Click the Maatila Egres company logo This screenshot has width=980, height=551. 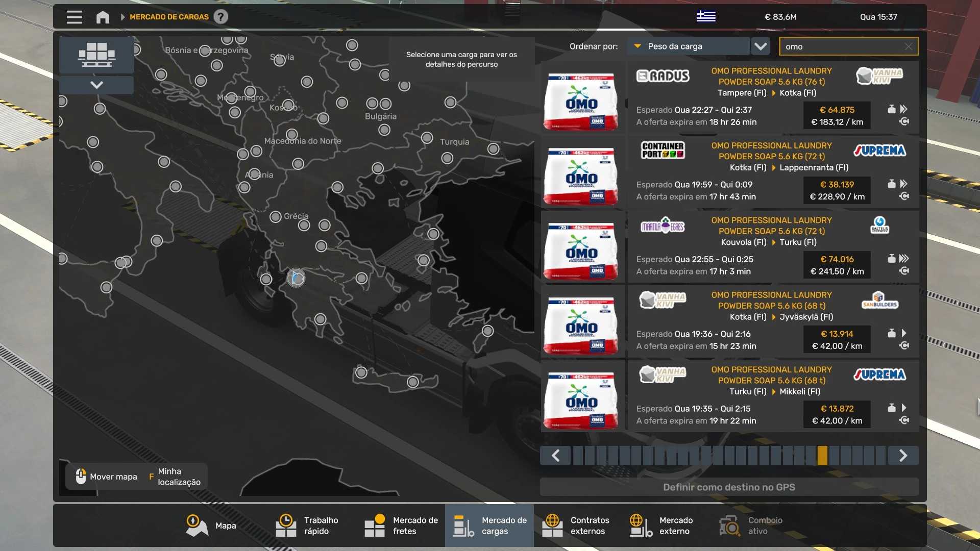[663, 225]
